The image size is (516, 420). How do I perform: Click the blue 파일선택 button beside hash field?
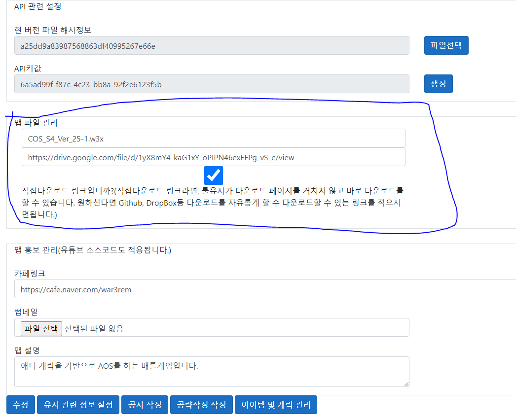(446, 45)
